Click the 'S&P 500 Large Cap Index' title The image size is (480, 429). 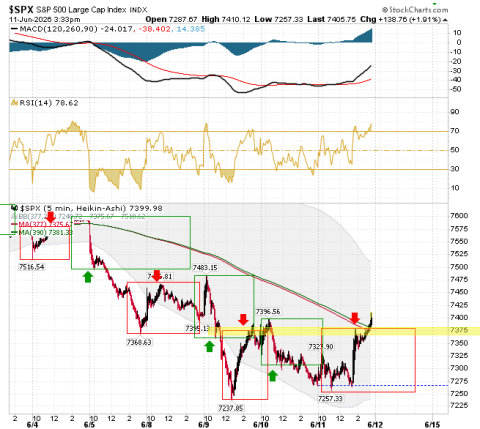coord(81,10)
